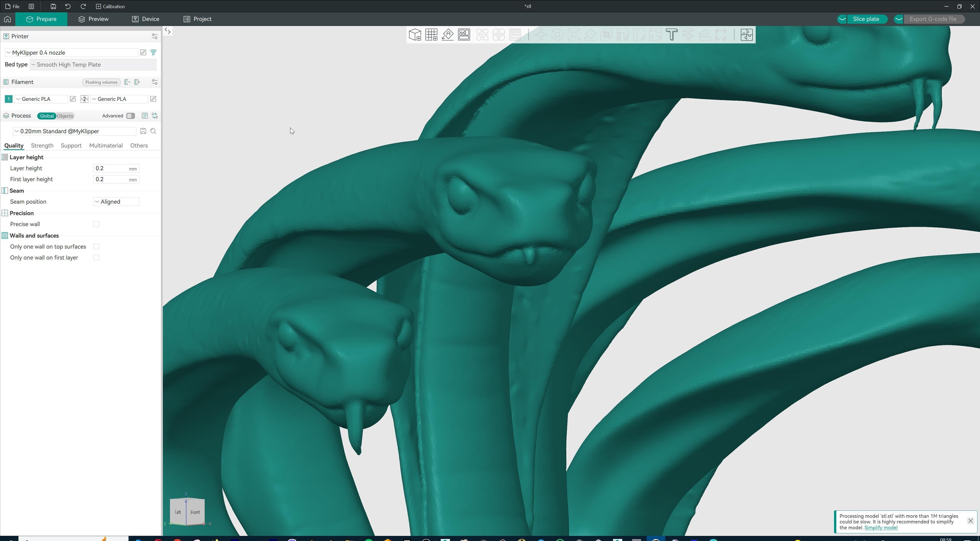Switch to the Device tab
The image size is (980, 541).
click(146, 19)
